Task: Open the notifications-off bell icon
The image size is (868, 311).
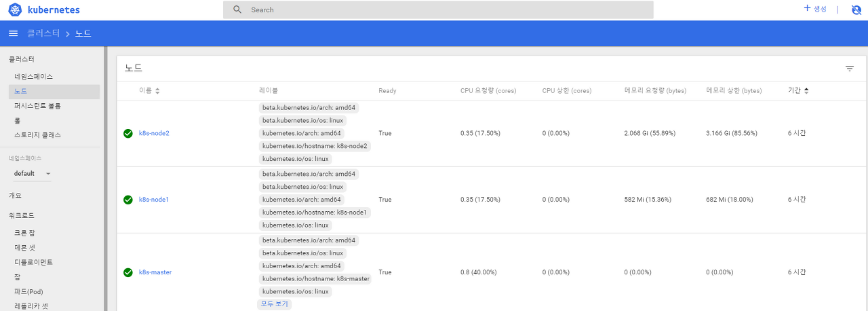Action: [x=856, y=10]
